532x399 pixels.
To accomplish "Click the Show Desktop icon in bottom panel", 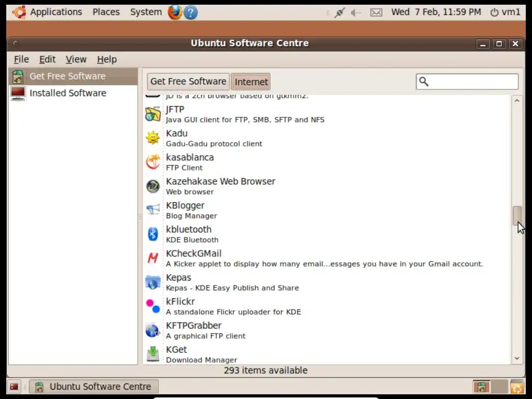I will point(14,387).
